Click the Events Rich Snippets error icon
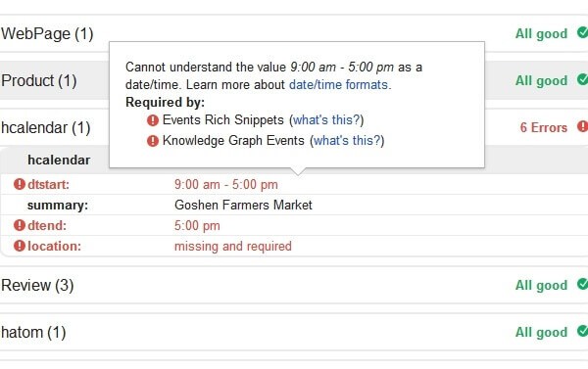The width and height of the screenshot is (588, 369). tap(153, 120)
